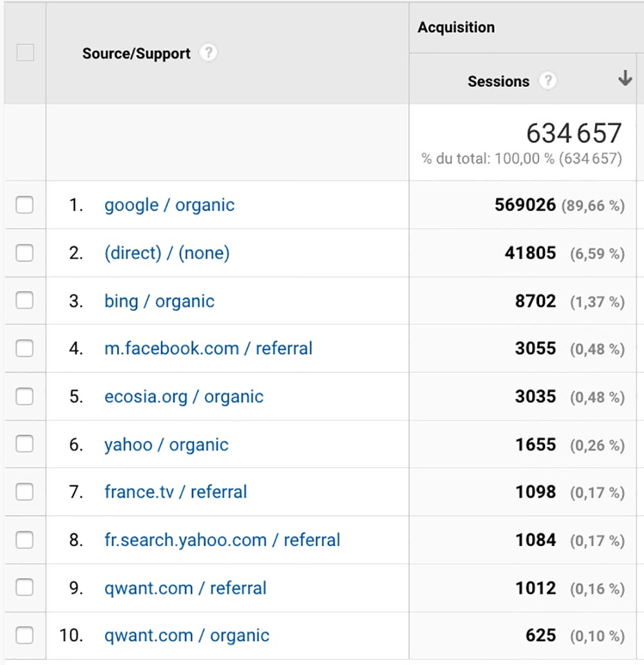Click the sessions value 1655
This screenshot has height=665, width=644.
(535, 445)
